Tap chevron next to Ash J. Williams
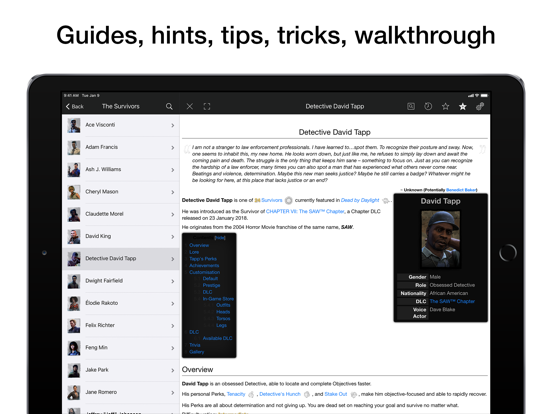 (173, 170)
